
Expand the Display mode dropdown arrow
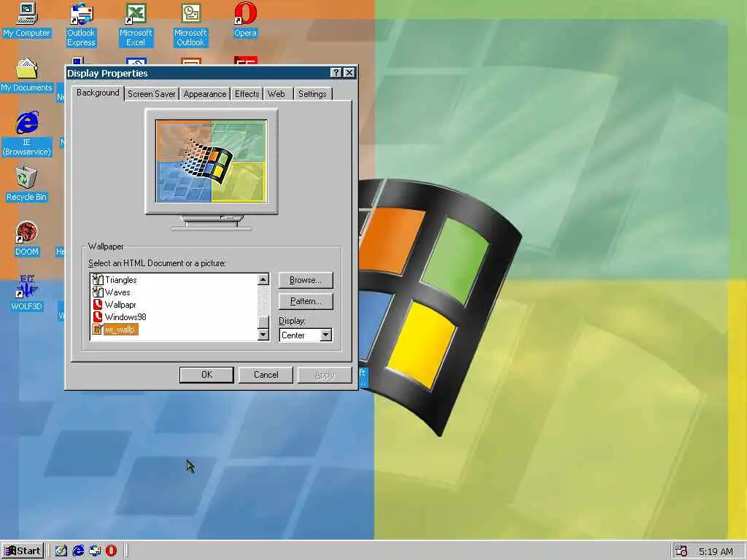(325, 335)
